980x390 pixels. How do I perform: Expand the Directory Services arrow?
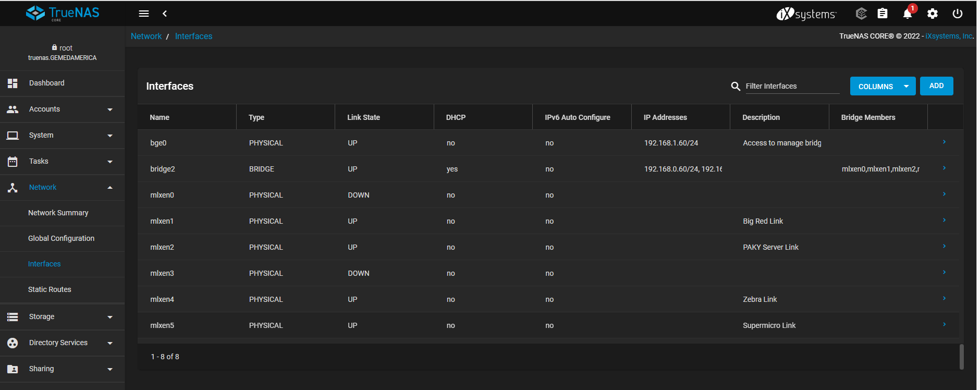[x=110, y=343]
